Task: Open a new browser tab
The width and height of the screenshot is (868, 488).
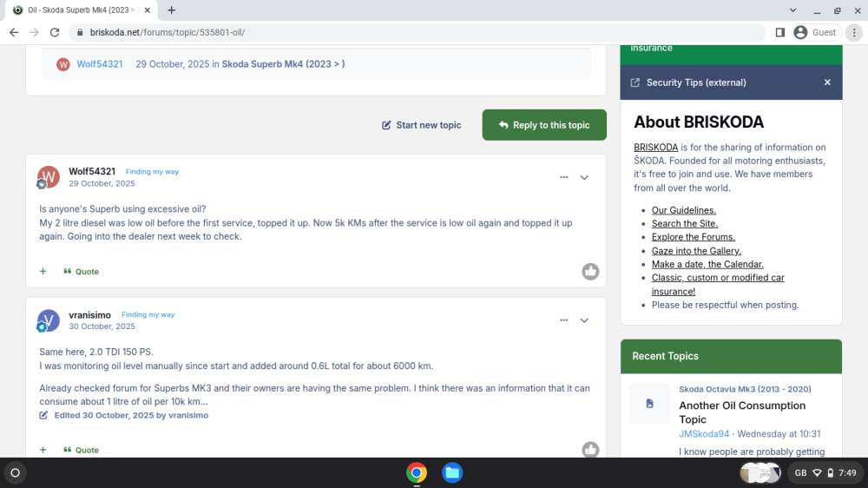Action: (x=172, y=10)
